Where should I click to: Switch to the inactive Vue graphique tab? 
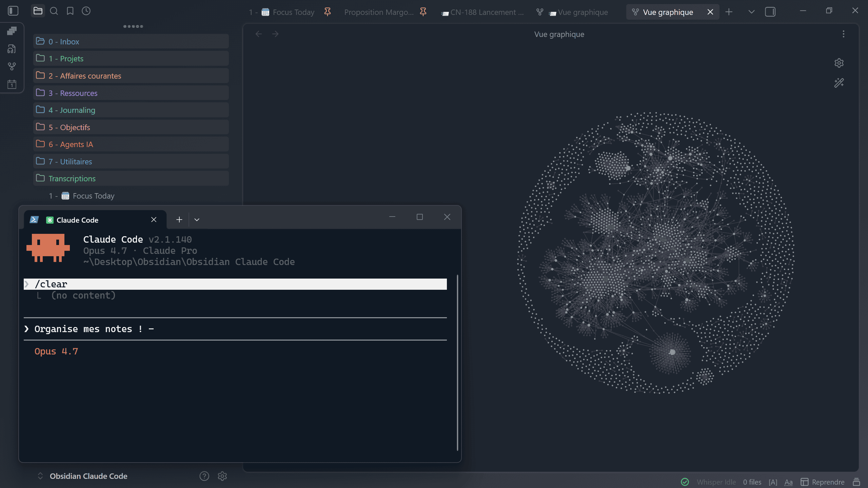572,12
